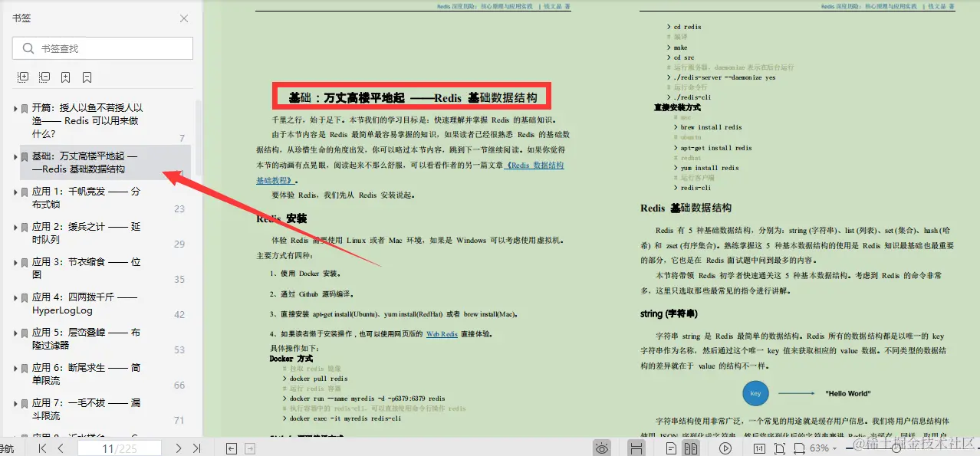Enable two-page facing view
Viewport: 980px width, 456px height.
[x=692, y=447]
